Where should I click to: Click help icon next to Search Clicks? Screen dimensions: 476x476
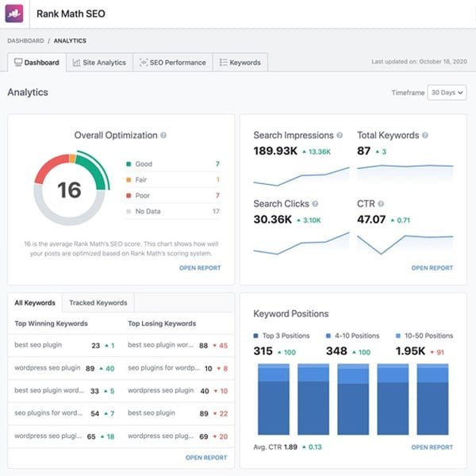click(x=316, y=204)
